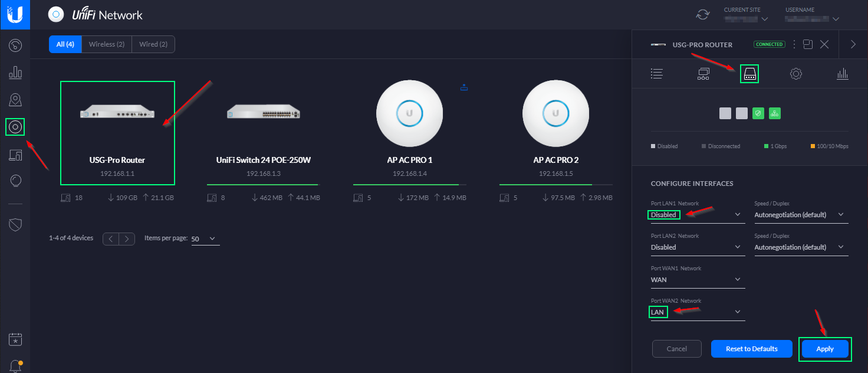Select the UniFi Switch 24 POE-250W device
This screenshot has height=373, width=868.
263,133
